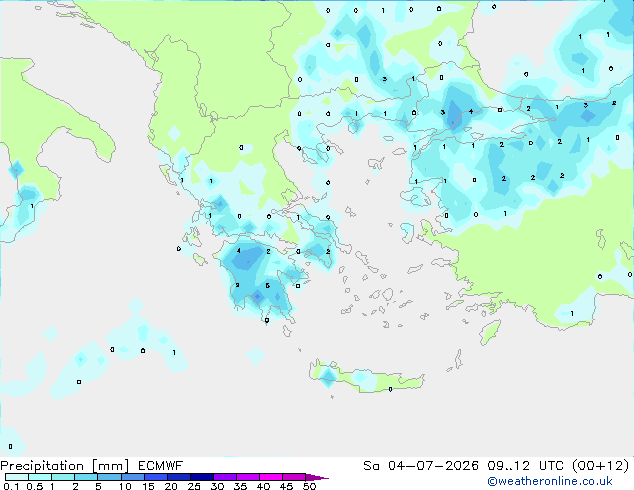Click the legend label '20'
Image resolution: width=634 pixels, height=490 pixels.
(x=171, y=486)
